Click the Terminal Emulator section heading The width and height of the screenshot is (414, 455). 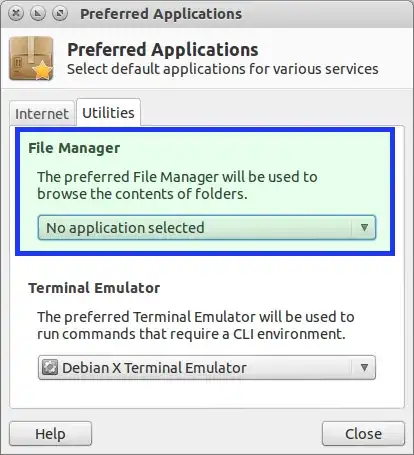tap(94, 288)
